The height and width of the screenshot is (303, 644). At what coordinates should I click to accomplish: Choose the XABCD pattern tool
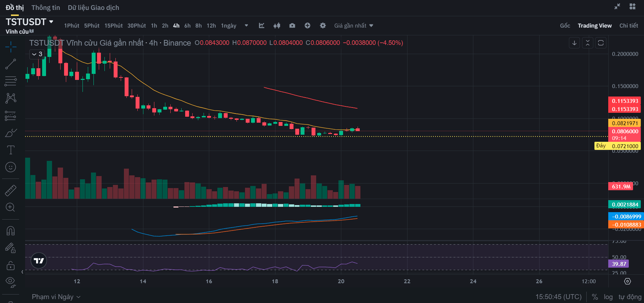(11, 98)
